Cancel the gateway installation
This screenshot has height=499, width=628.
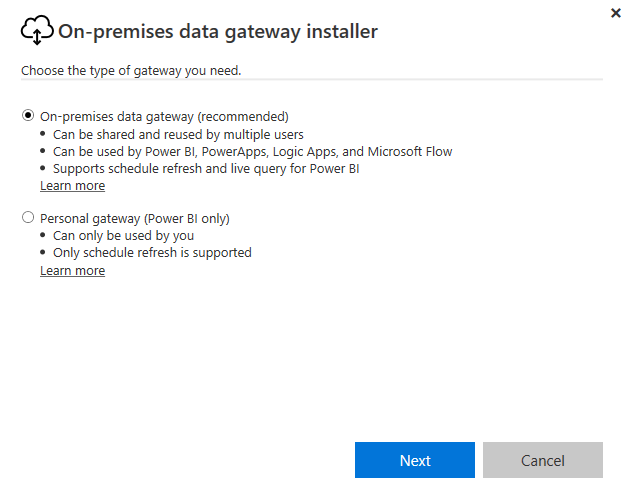point(543,460)
